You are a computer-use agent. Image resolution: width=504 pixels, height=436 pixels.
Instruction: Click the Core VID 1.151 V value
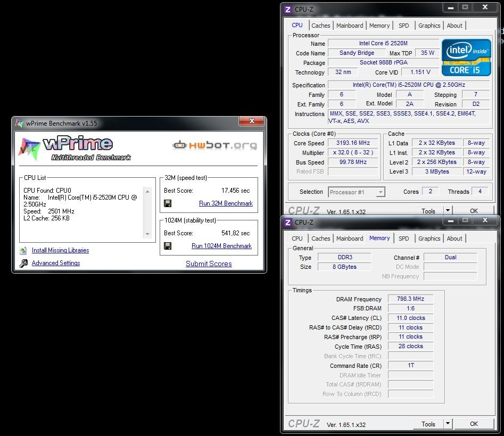pyautogui.click(x=420, y=72)
